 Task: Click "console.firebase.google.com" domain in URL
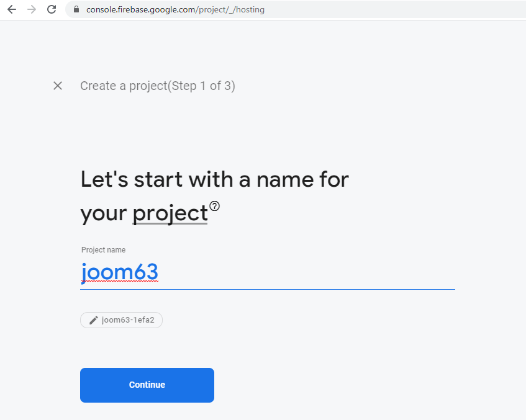tap(142, 9)
